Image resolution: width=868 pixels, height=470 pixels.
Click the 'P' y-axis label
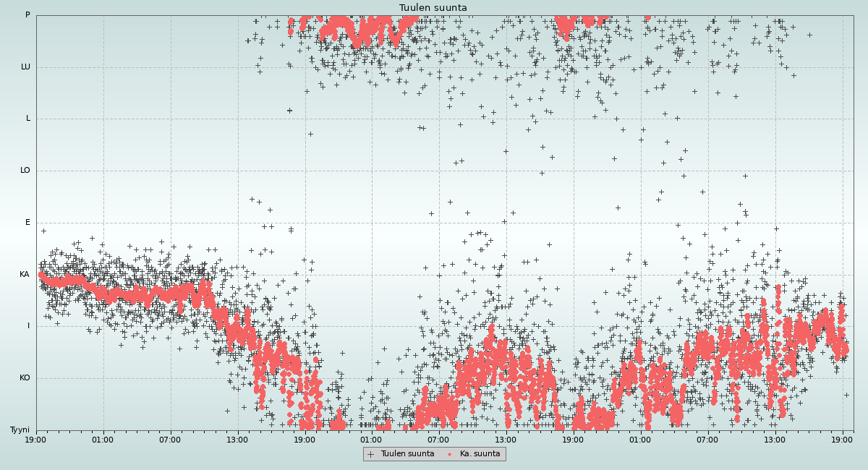(27, 15)
